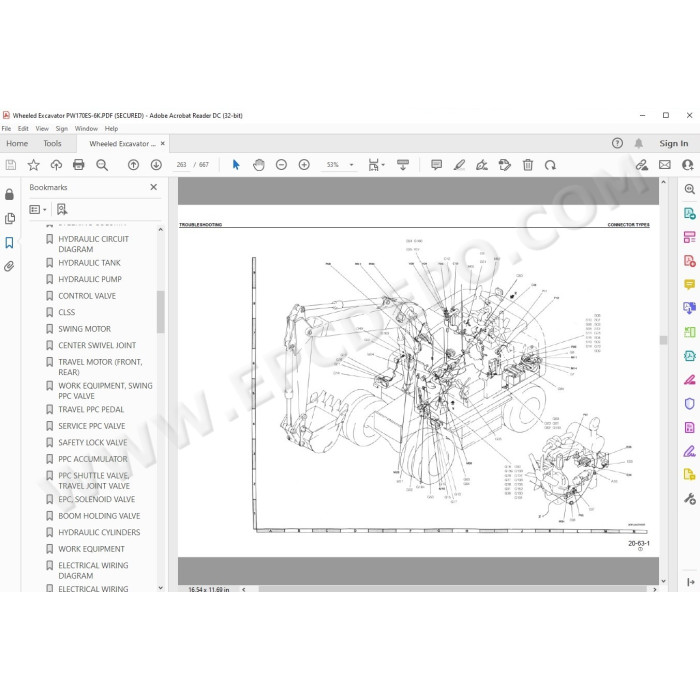
Task: Choose the Selection arrow tool
Action: click(x=236, y=165)
